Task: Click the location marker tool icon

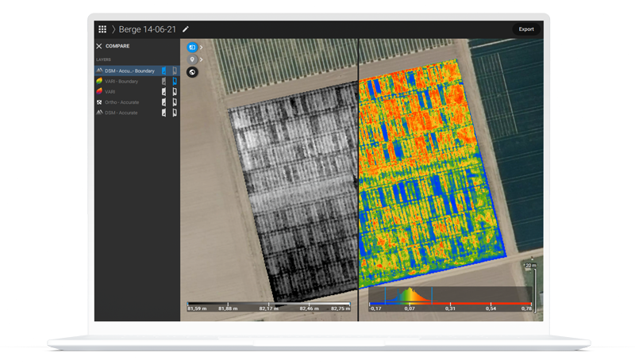Action: [192, 59]
